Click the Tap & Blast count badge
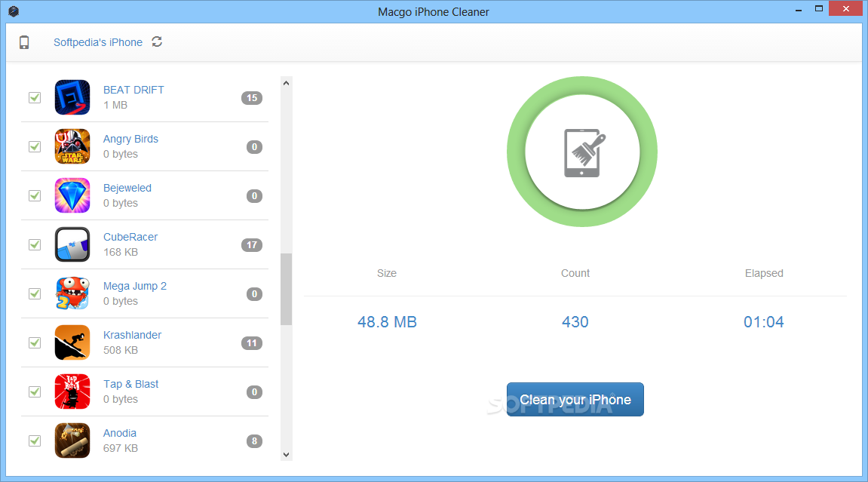 coord(254,391)
